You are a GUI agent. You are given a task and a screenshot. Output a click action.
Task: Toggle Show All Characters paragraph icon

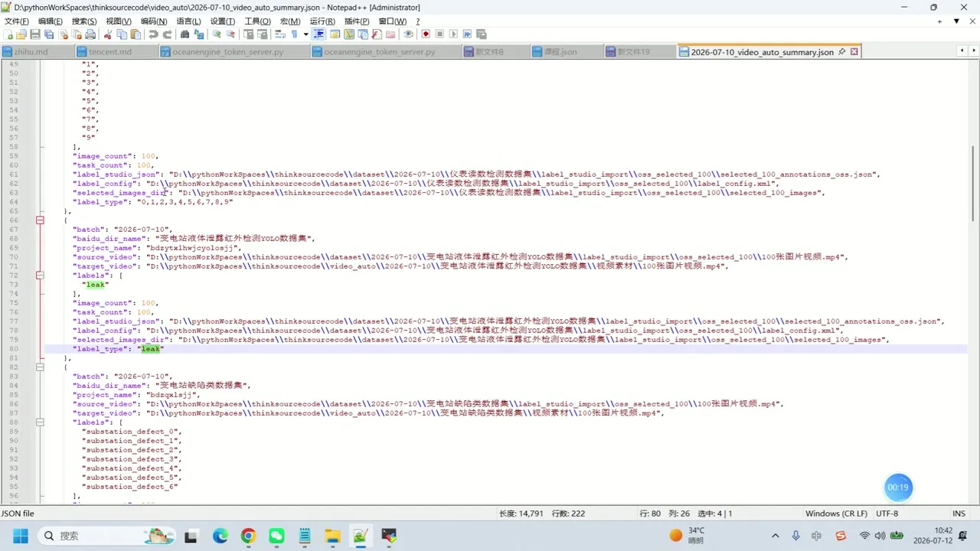click(x=294, y=34)
